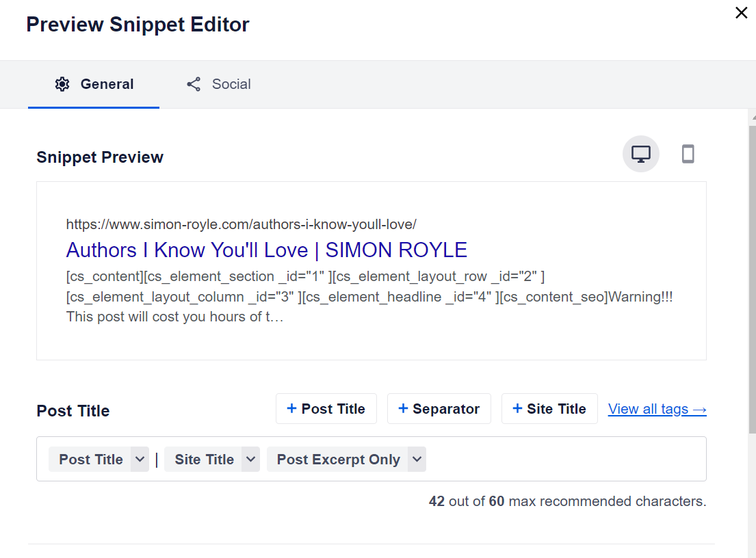Expand the Post Title tag dropdown arrow
The height and width of the screenshot is (558, 756).
pos(140,460)
